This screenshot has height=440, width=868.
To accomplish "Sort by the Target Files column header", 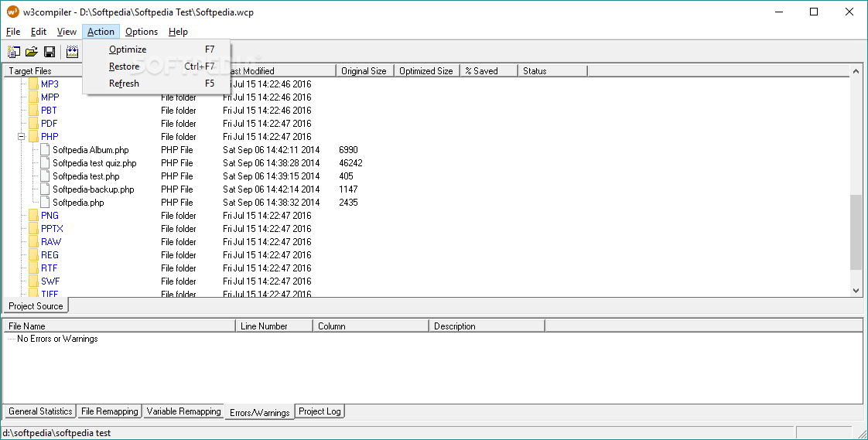I will 43,71.
